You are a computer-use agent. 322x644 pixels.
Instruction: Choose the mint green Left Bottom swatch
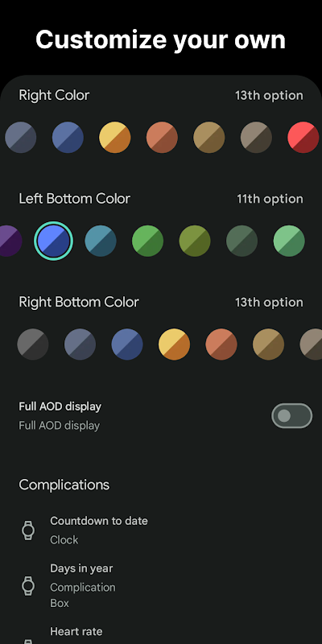(289, 241)
